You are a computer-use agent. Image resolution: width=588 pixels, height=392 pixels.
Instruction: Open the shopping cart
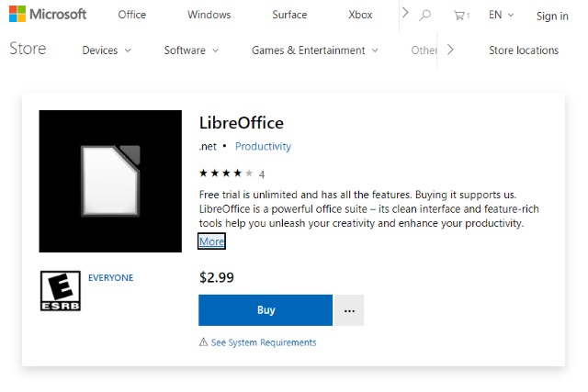pos(461,16)
